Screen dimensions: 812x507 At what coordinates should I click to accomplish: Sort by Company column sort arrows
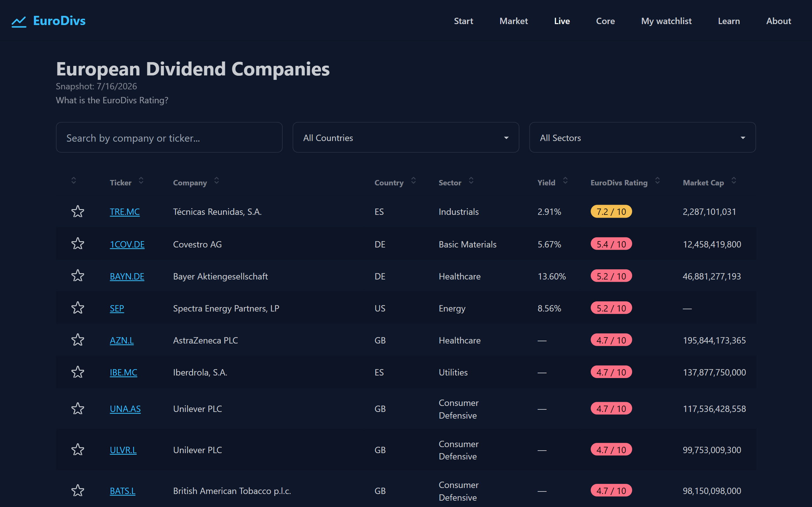click(x=216, y=181)
